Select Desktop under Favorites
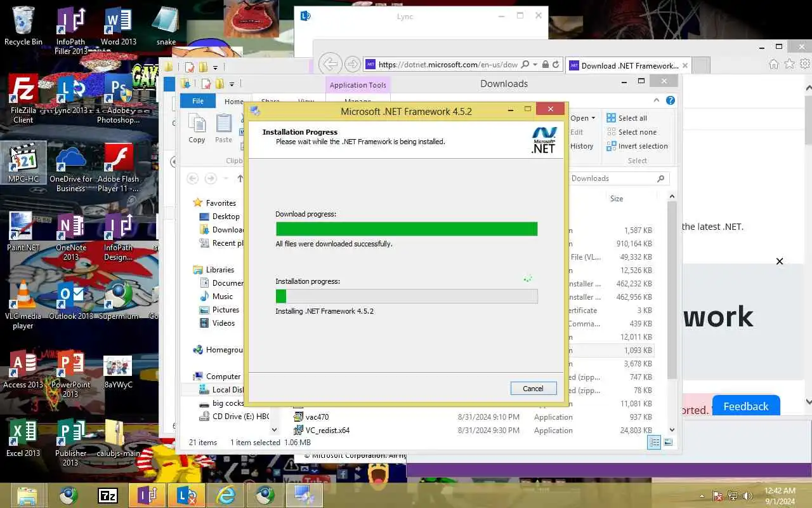This screenshot has height=508, width=812. (219, 217)
